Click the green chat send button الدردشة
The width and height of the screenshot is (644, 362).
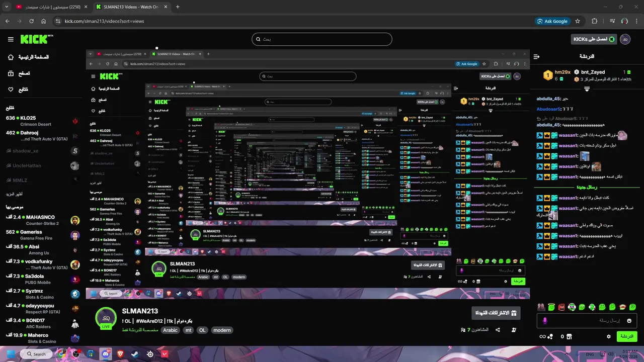[x=626, y=336]
